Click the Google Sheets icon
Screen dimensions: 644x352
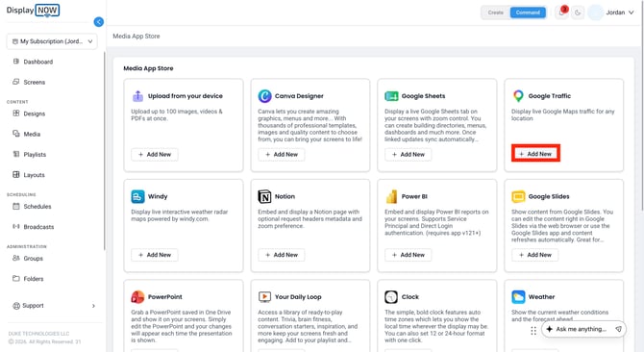coord(391,96)
